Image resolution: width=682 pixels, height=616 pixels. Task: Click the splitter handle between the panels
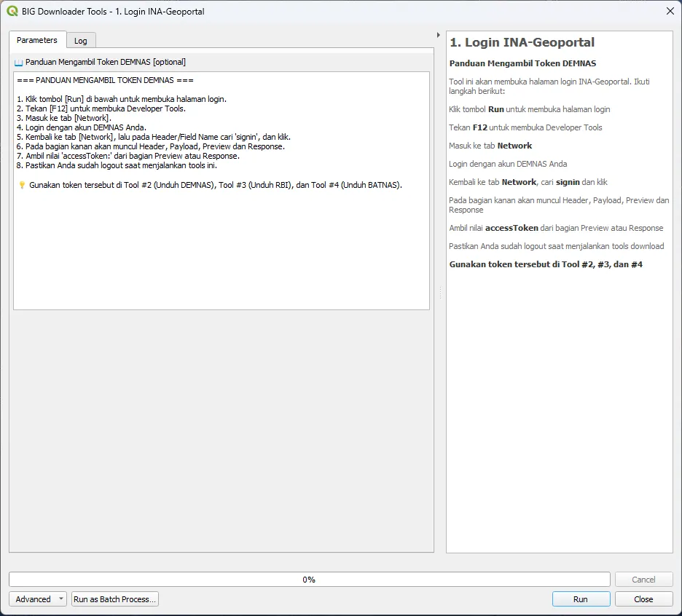(x=439, y=291)
